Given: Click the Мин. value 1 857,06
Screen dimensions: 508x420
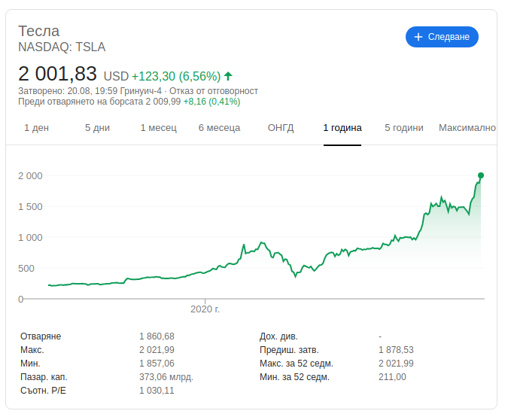Looking at the screenshot, I should 157,364.
